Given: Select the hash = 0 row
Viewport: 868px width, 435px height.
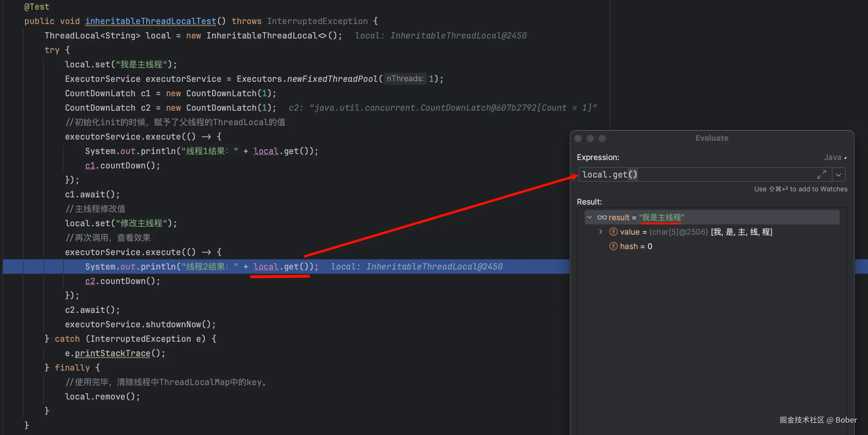Looking at the screenshot, I should pos(636,246).
